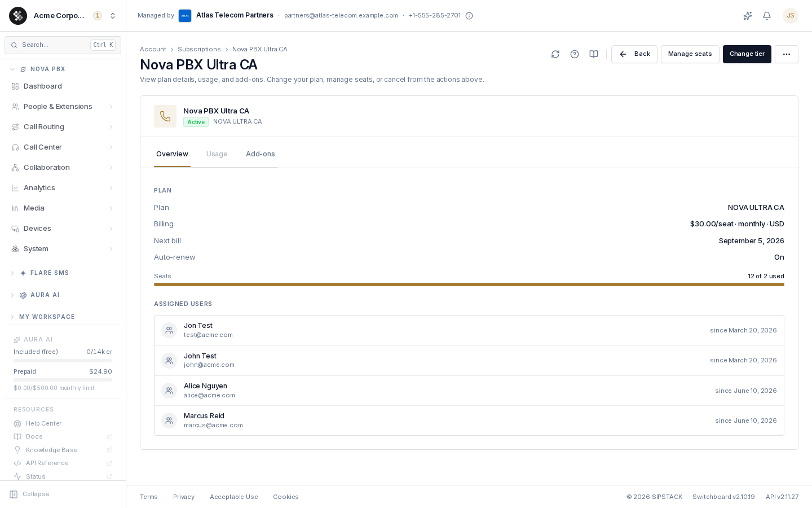Go to Subscriptions breadcrumb link

(199, 50)
